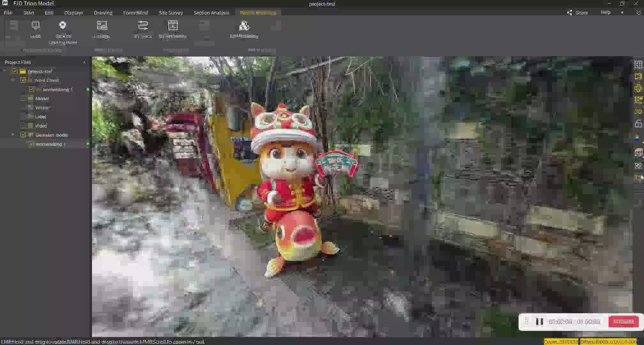Viewport: 644px width, 345px height.
Task: Click the unlock icon in right toolbar
Action: coord(638,123)
